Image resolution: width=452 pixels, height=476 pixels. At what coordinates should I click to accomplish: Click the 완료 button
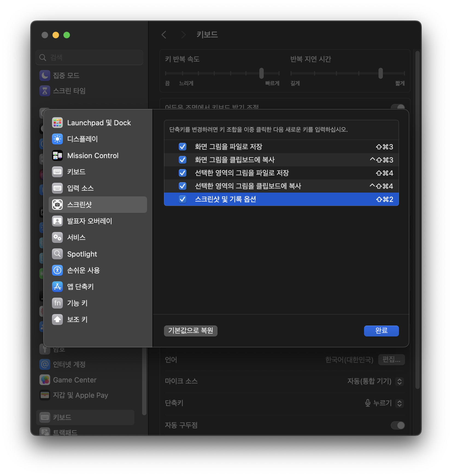pyautogui.click(x=381, y=331)
